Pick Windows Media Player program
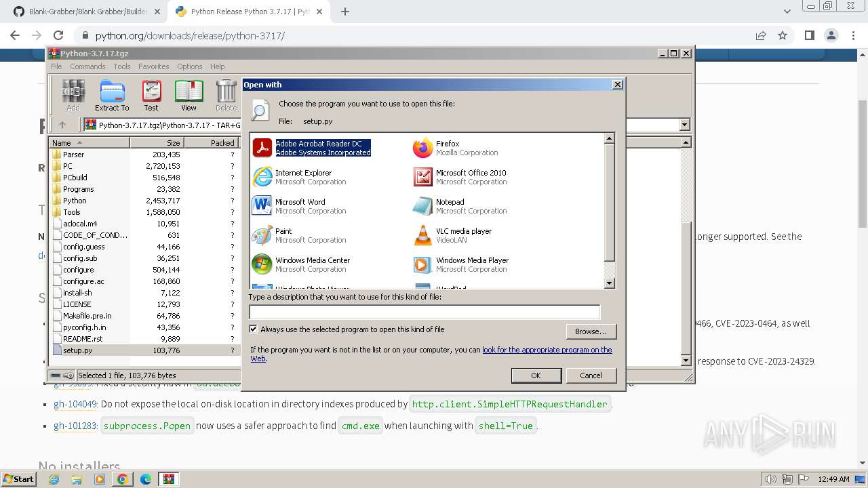The height and width of the screenshot is (488, 868). pyautogui.click(x=461, y=264)
